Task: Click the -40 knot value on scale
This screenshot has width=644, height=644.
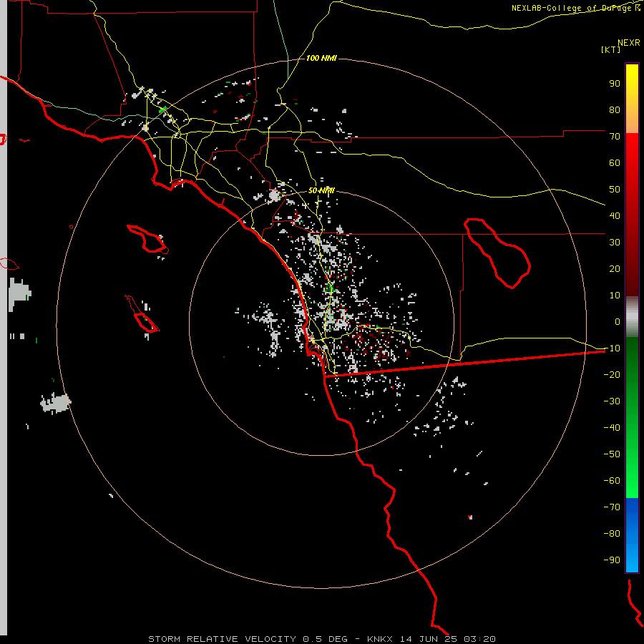Action: [x=612, y=428]
